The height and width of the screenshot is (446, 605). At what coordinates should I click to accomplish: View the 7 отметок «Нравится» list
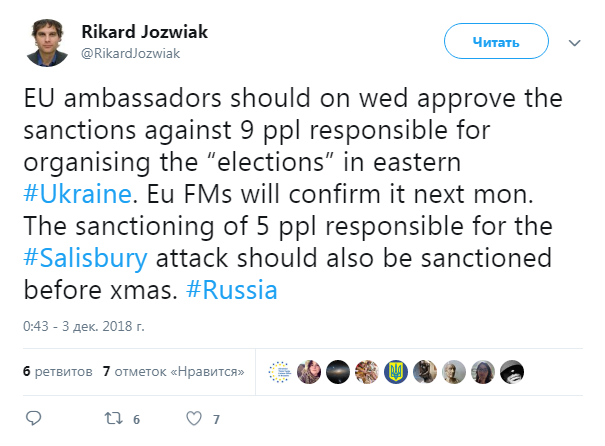pos(173,371)
